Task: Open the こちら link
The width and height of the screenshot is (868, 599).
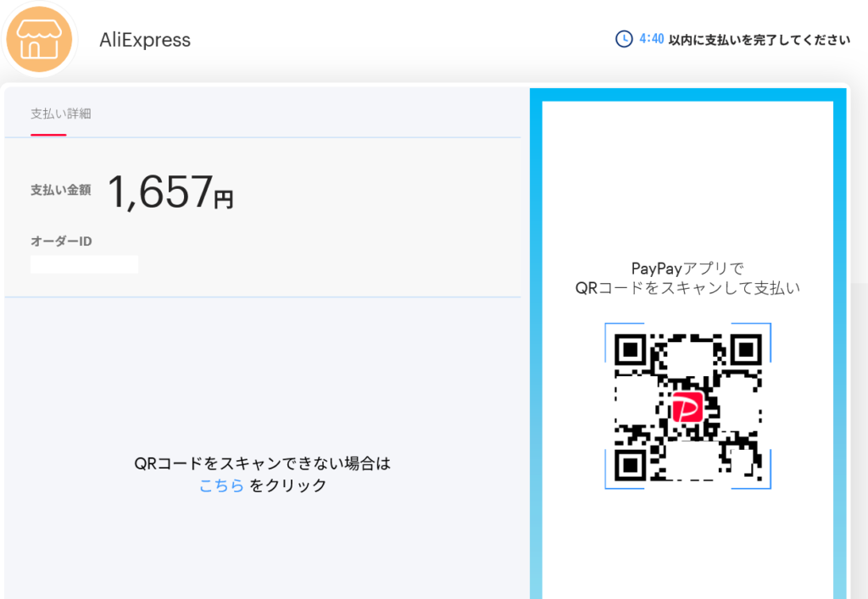Action: click(221, 485)
